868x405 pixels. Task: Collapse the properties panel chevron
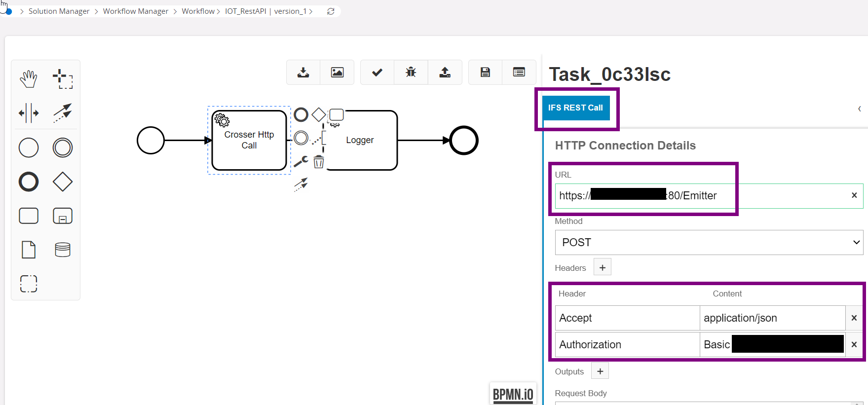tap(860, 109)
